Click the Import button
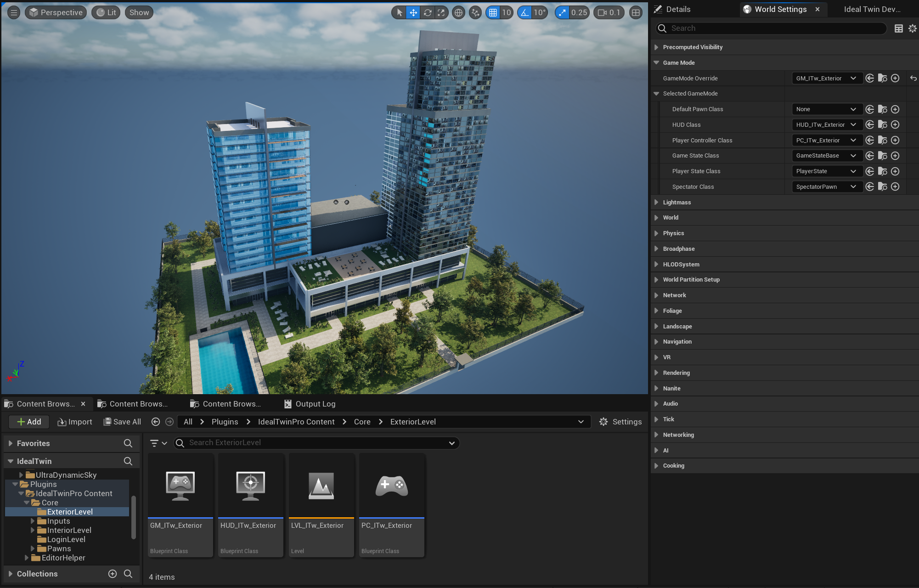Screen dimensions: 919x588 pyautogui.click(x=75, y=422)
